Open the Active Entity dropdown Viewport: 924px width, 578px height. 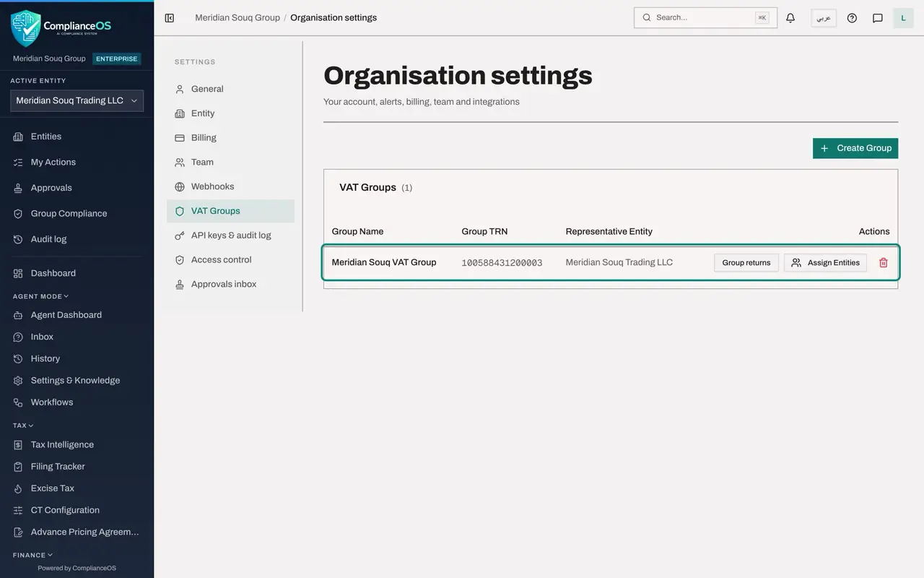(x=77, y=100)
